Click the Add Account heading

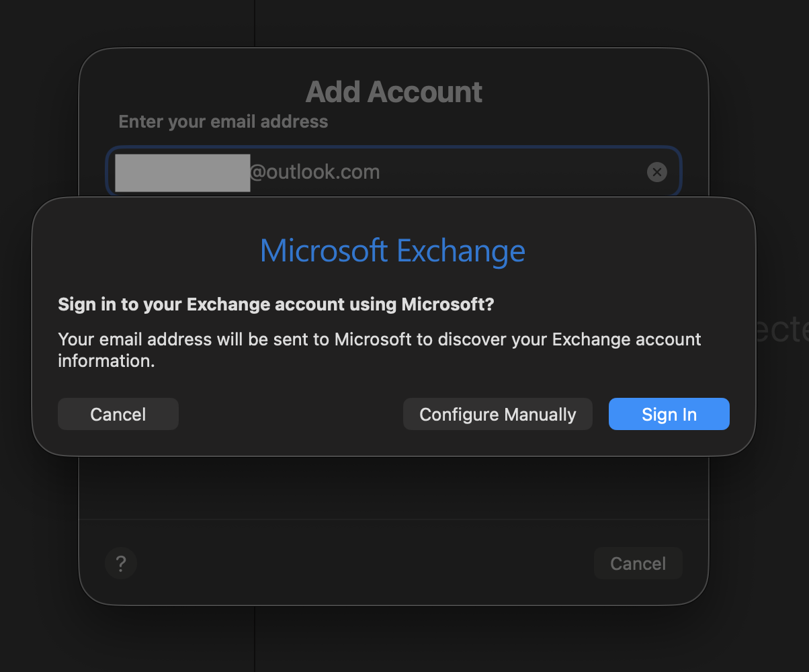[x=394, y=92]
